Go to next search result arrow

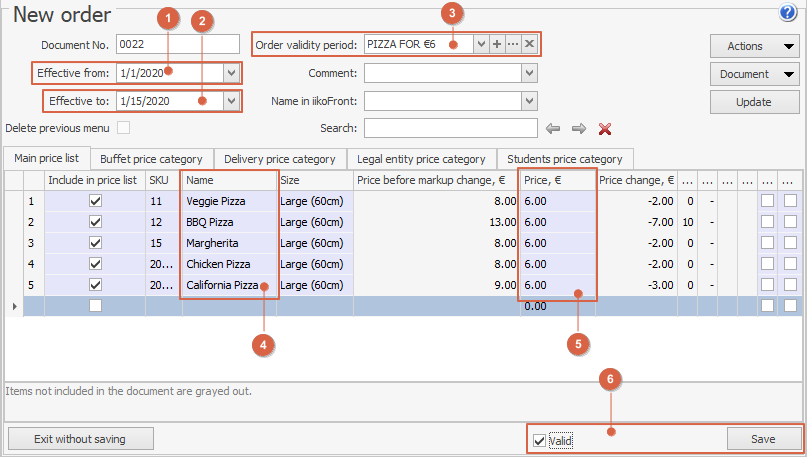coord(578,128)
